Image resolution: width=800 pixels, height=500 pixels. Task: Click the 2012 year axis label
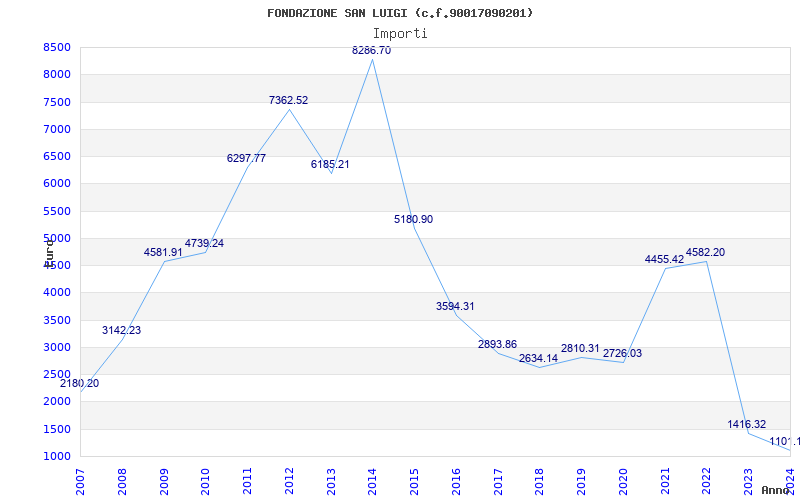coord(289,482)
